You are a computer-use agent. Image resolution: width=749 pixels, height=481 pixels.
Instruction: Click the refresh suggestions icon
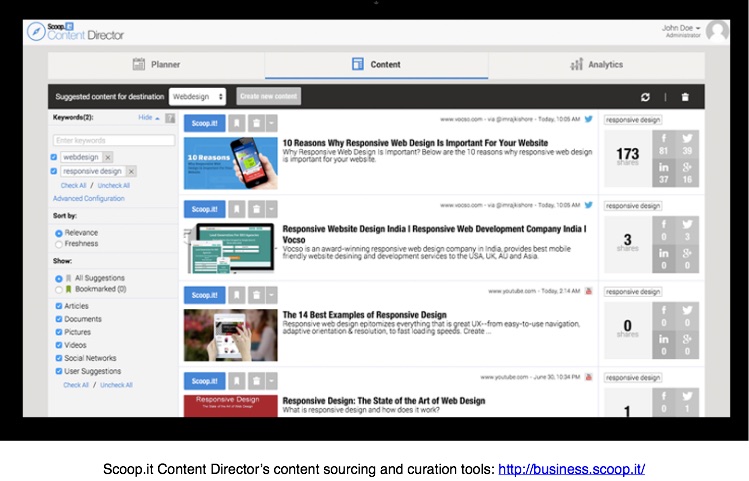pos(645,97)
